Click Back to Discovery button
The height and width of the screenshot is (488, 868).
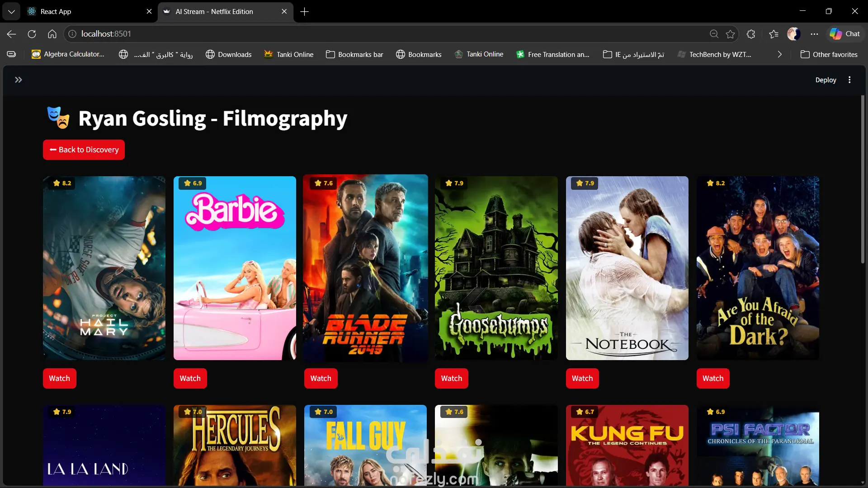coord(84,150)
